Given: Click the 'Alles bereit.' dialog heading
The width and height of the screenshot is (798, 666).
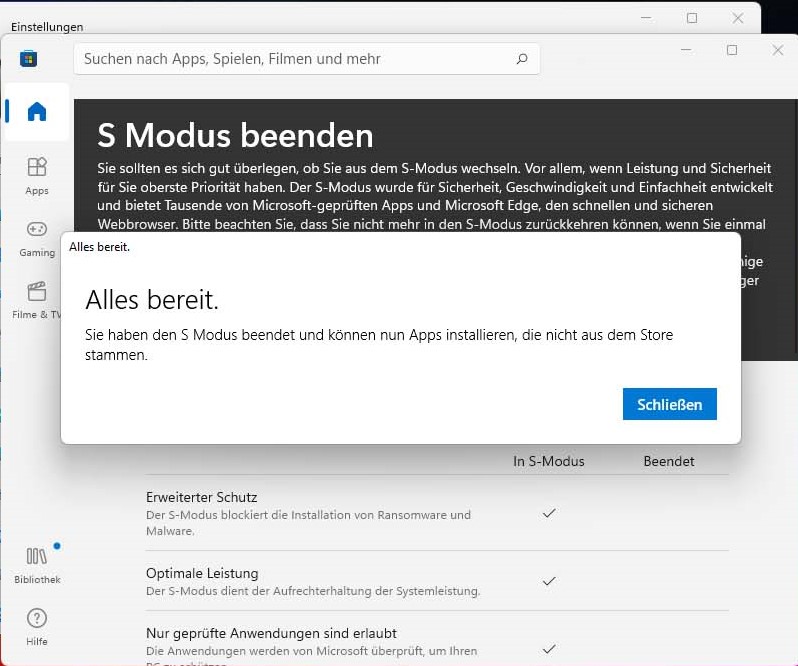Looking at the screenshot, I should click(x=152, y=299).
